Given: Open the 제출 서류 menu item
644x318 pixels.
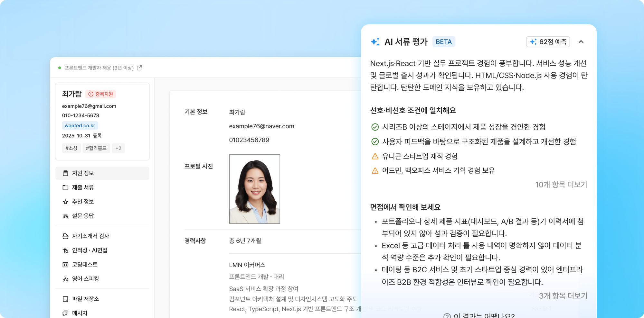Looking at the screenshot, I should (102, 187).
